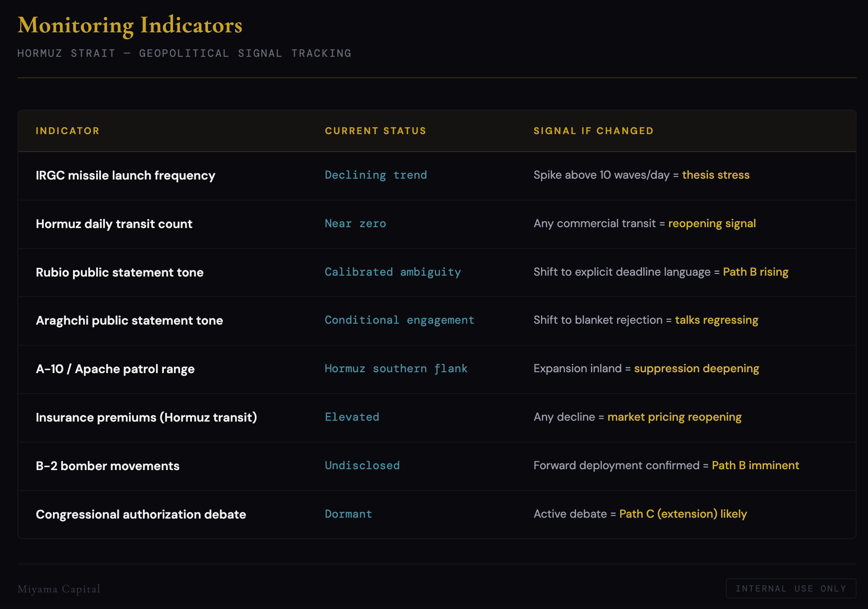Click the Path B rising highlighted text
Viewport: 868px width, 609px height.
click(755, 272)
